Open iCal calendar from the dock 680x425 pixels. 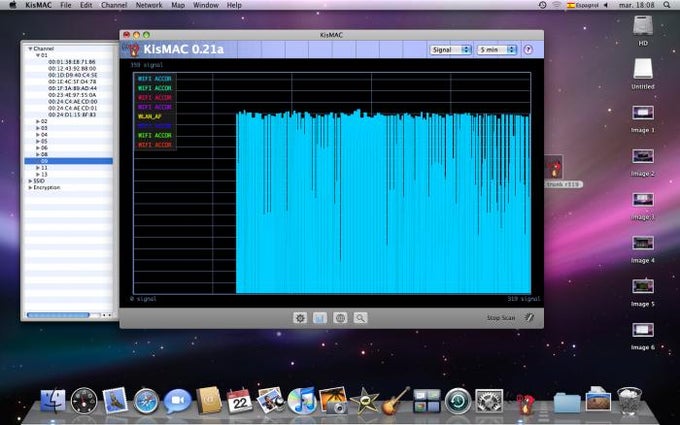(239, 400)
